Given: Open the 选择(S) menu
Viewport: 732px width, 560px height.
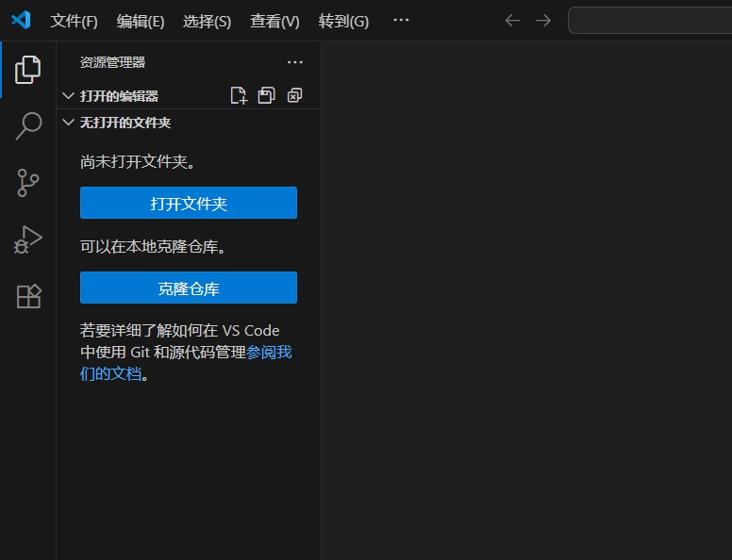Looking at the screenshot, I should tap(207, 21).
